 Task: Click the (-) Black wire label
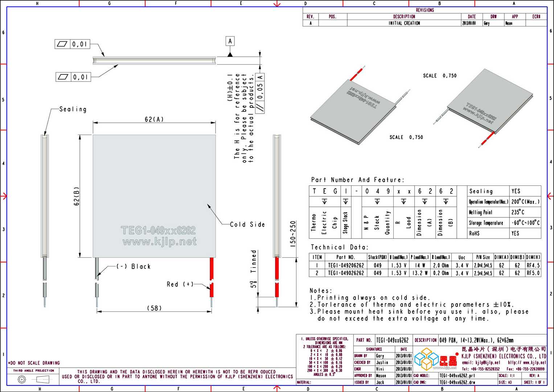(x=134, y=266)
